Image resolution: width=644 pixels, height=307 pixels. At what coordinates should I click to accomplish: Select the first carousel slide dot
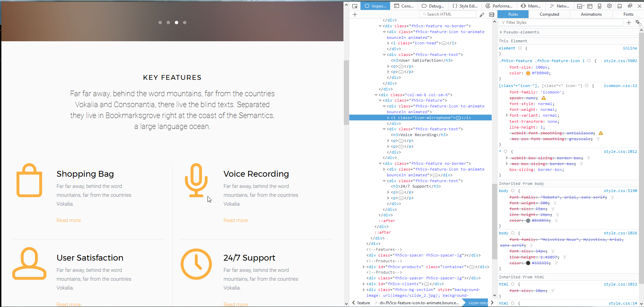pos(160,23)
